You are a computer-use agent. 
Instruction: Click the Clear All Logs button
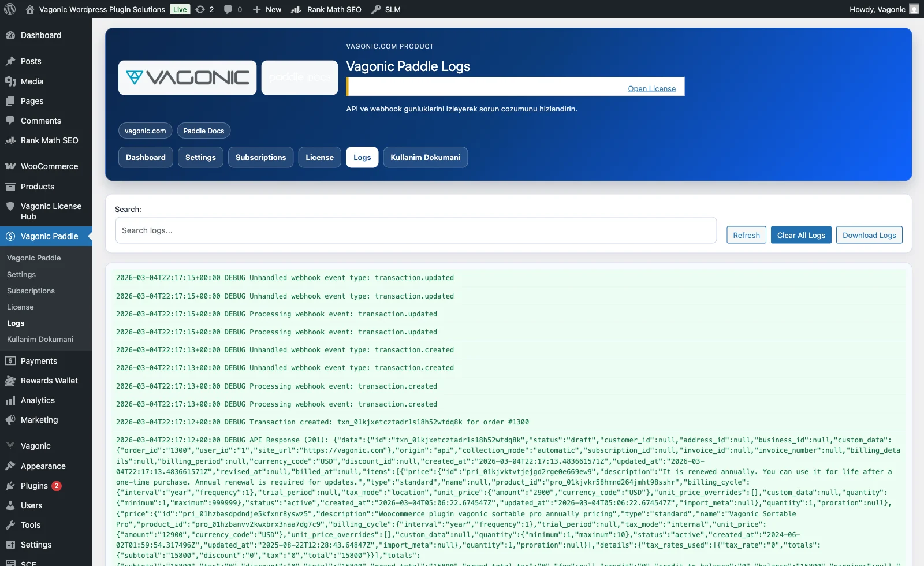[801, 235]
